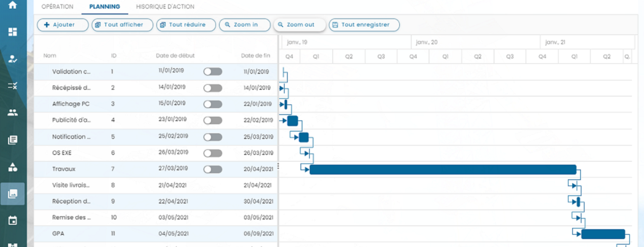Image resolution: width=644 pixels, height=247 pixels.
Task: Open the calendar icon in sidebar
Action: pyautogui.click(x=13, y=221)
